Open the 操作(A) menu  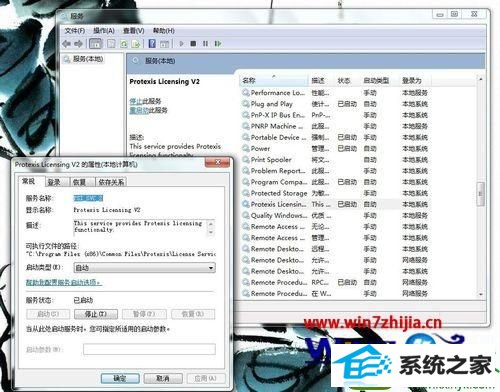pyautogui.click(x=104, y=31)
